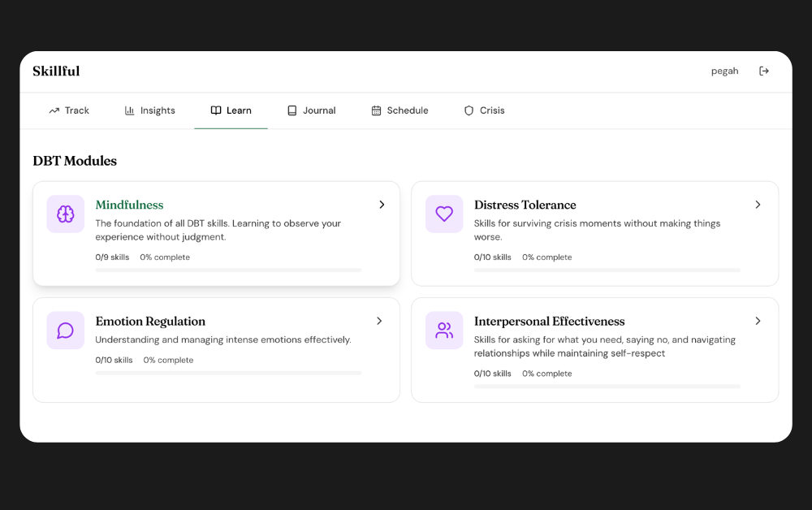812x510 pixels.
Task: Switch to the Journal tab
Action: [x=311, y=110]
